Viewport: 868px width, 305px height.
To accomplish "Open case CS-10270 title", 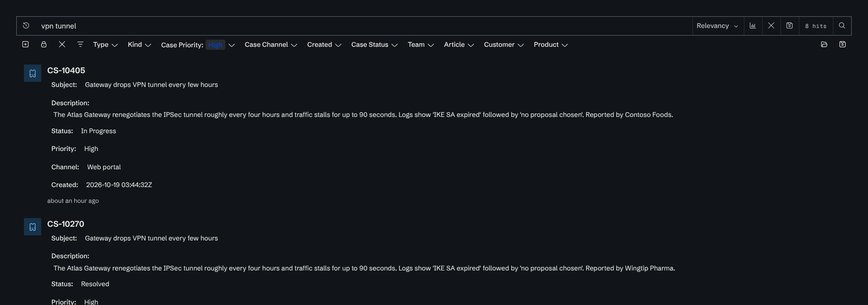I will click(66, 224).
